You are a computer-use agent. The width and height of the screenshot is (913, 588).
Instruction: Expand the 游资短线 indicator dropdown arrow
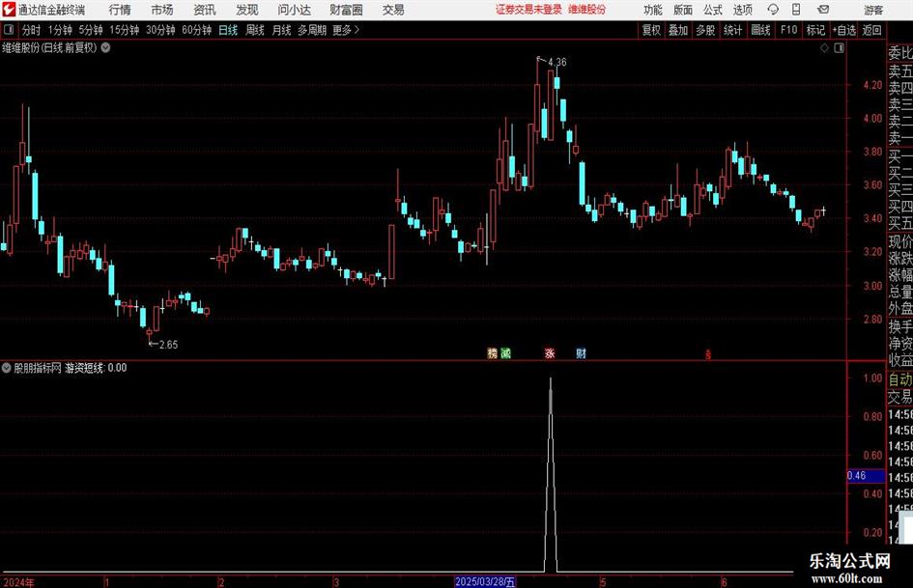coord(7,368)
